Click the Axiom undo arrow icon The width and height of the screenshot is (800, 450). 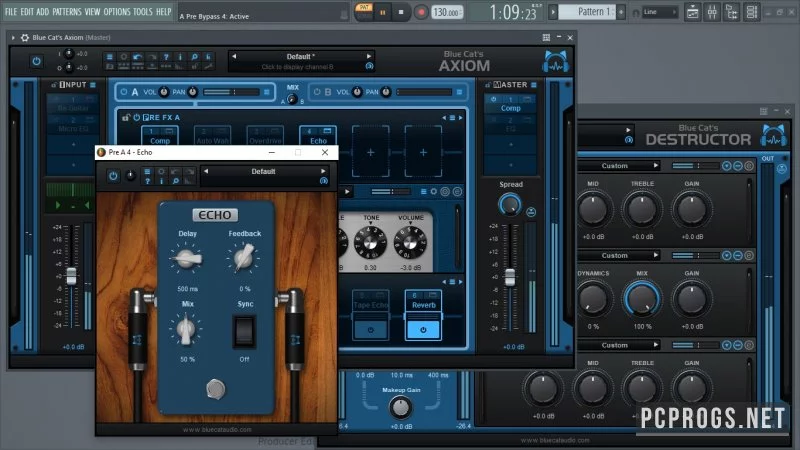[x=138, y=56]
